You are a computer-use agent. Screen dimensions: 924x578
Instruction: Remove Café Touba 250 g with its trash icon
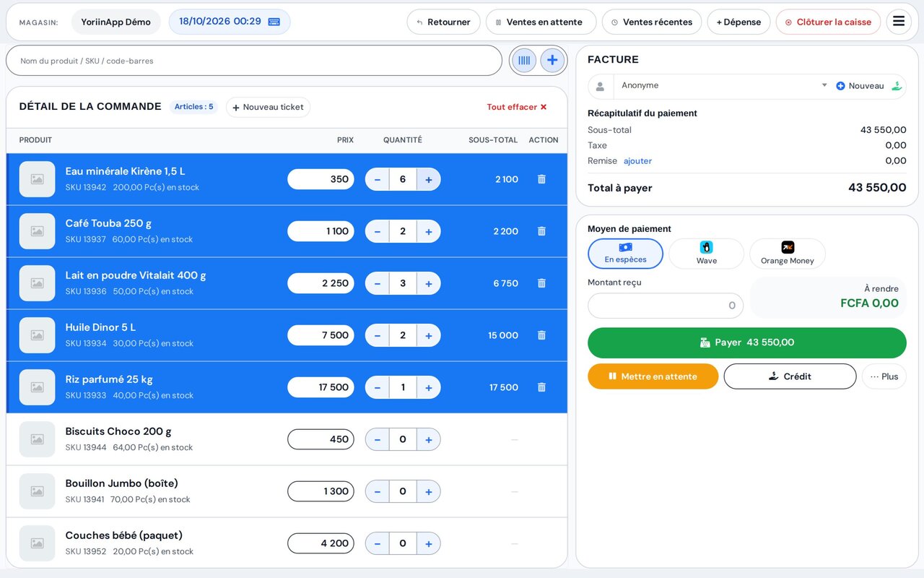[x=541, y=231]
